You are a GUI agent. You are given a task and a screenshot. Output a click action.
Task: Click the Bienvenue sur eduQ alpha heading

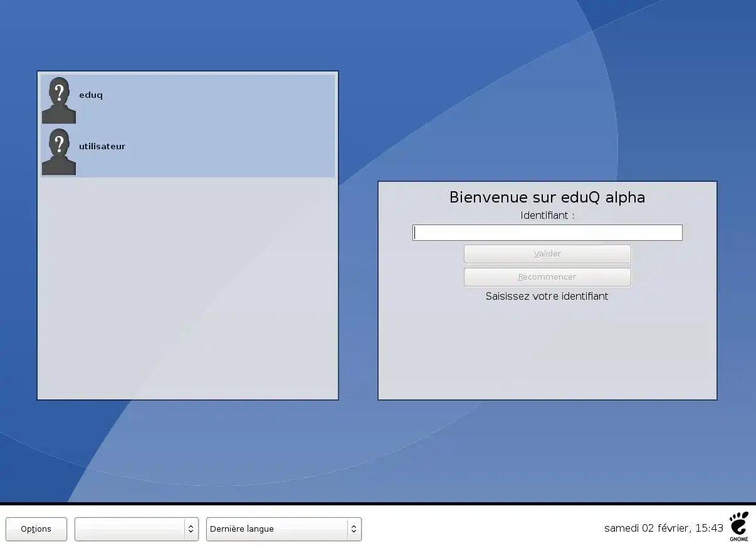click(547, 198)
